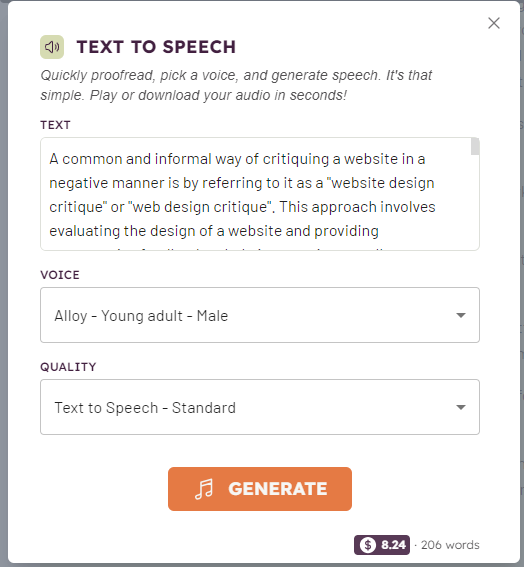
Task: Click the 206 words counter
Action: pos(450,545)
